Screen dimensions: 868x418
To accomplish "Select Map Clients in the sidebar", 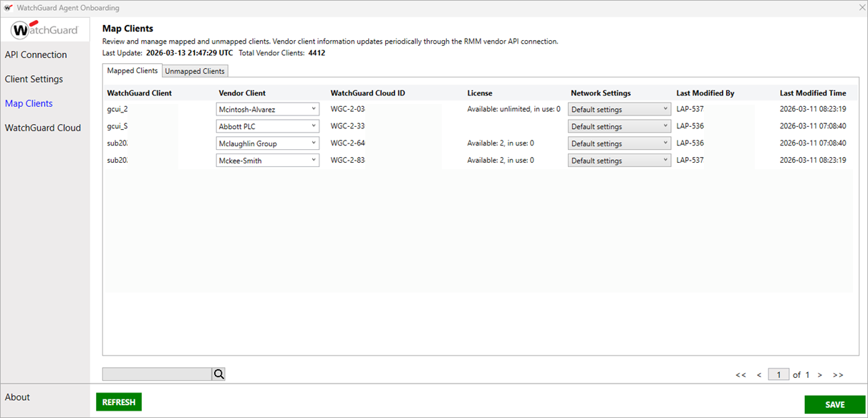I will 29,103.
